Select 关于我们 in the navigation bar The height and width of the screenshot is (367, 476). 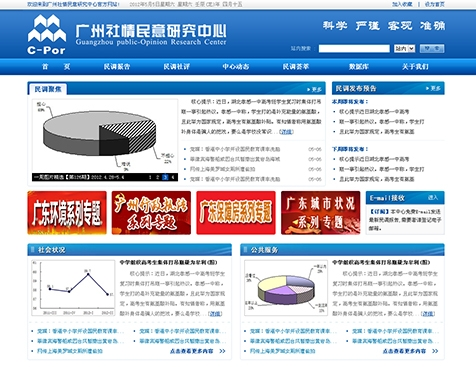(x=415, y=67)
